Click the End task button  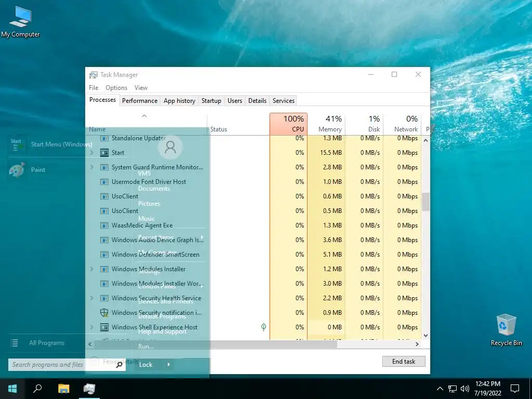click(x=403, y=362)
